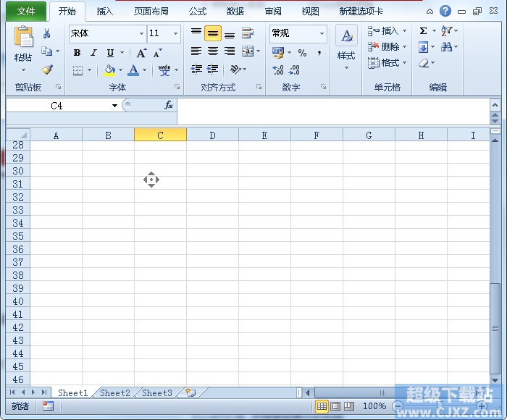The height and width of the screenshot is (420, 507).
Task: Open the Styles (样式) gallery
Action: pos(346,47)
